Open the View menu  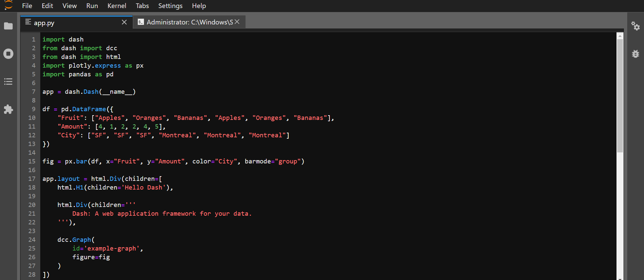(69, 6)
